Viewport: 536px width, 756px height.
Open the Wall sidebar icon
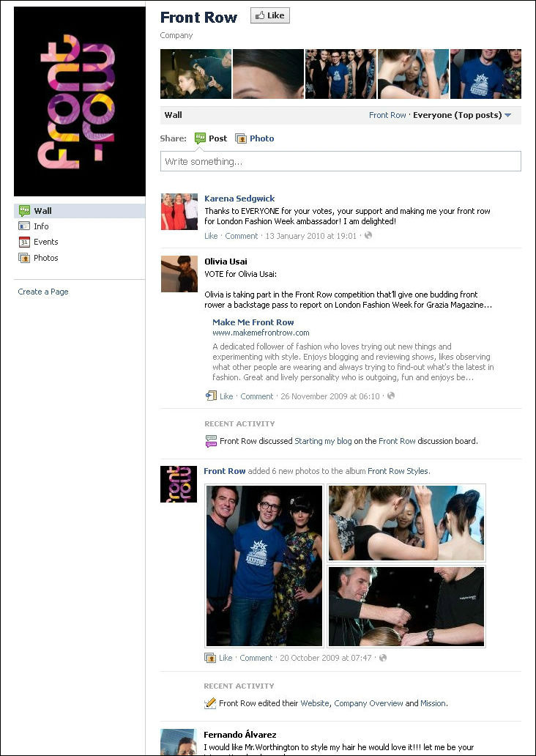click(24, 211)
